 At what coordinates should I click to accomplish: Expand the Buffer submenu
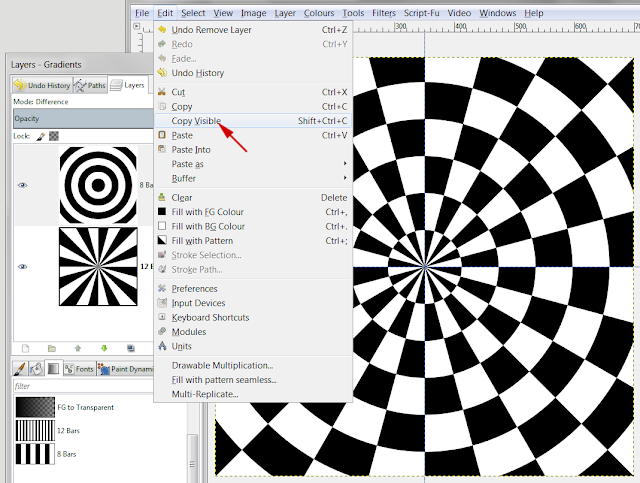coord(253,178)
